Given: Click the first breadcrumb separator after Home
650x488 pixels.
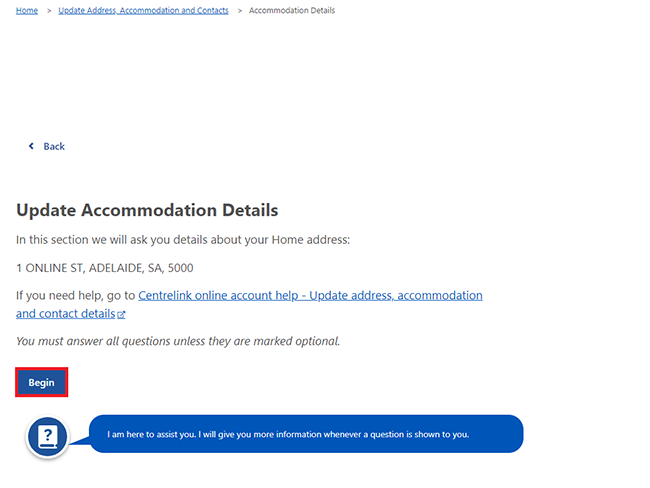Looking at the screenshot, I should (x=49, y=11).
